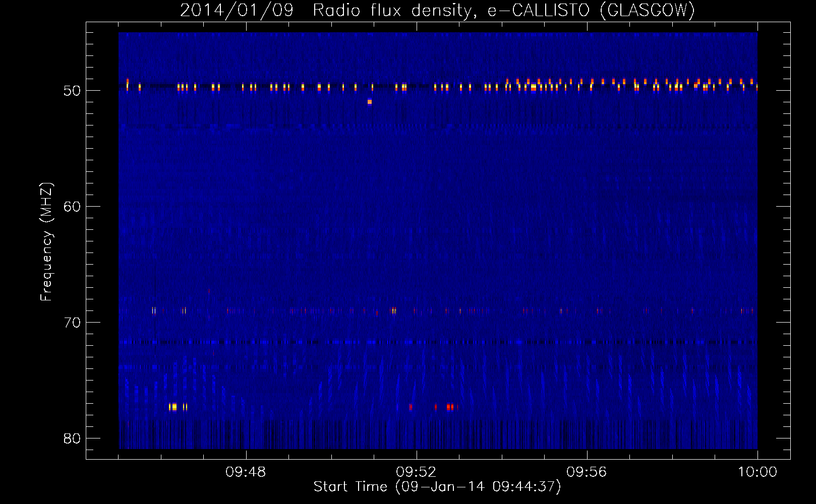This screenshot has height=504, width=816.
Task: Click the 80 frequency tick label
Action: 72,438
